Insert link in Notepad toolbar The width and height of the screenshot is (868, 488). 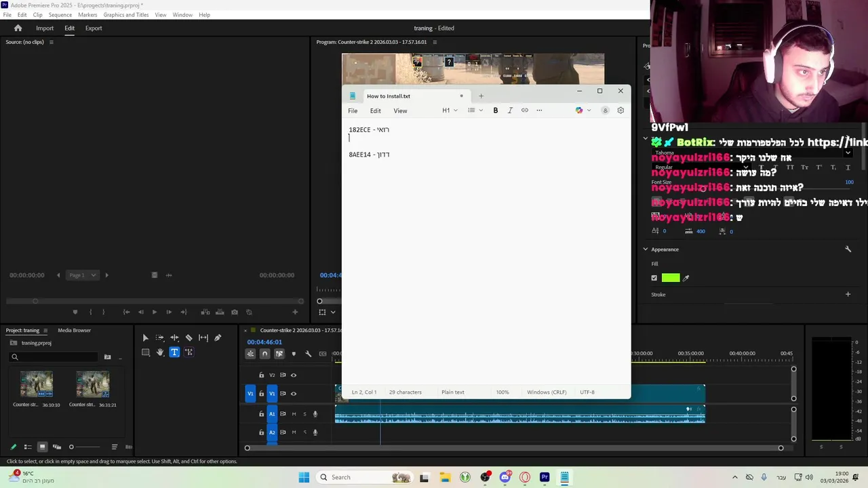525,110
